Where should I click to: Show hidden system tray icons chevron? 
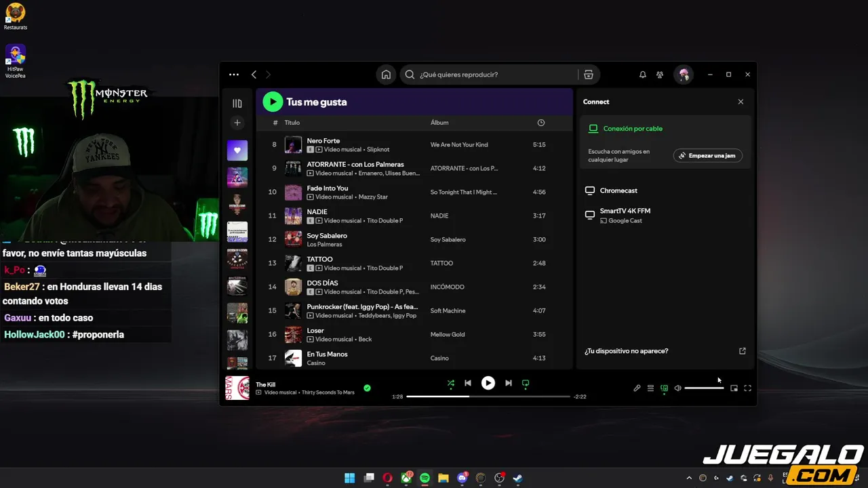[x=689, y=478]
